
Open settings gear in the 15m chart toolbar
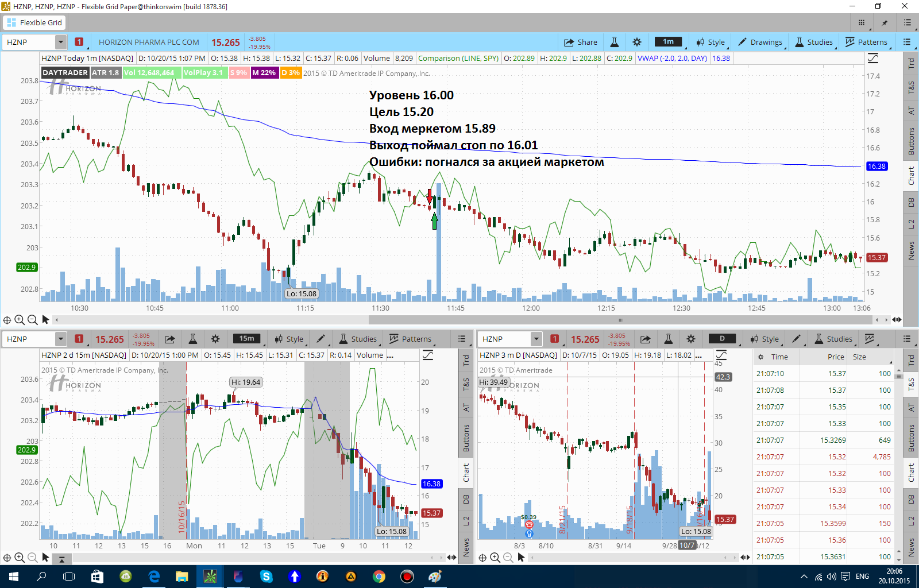pos(215,339)
